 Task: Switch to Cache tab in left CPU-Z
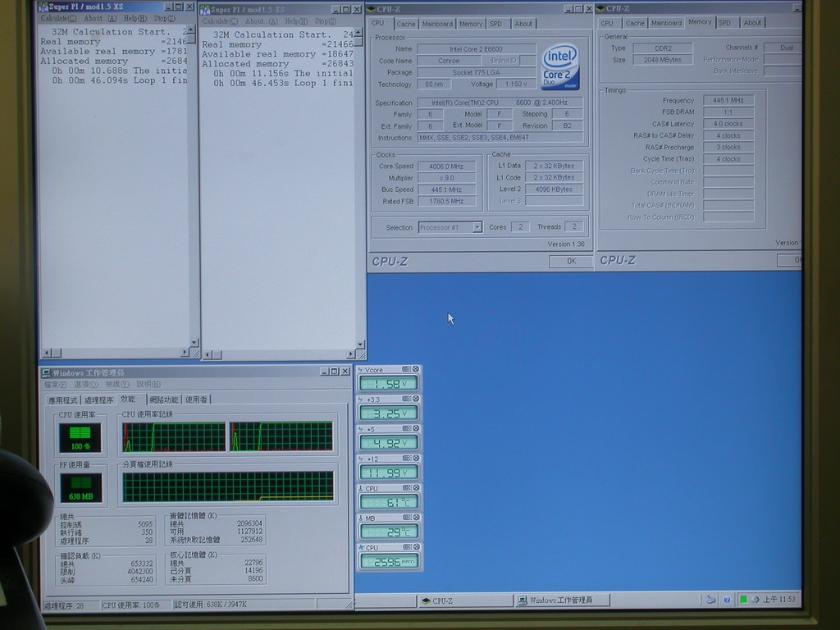405,24
